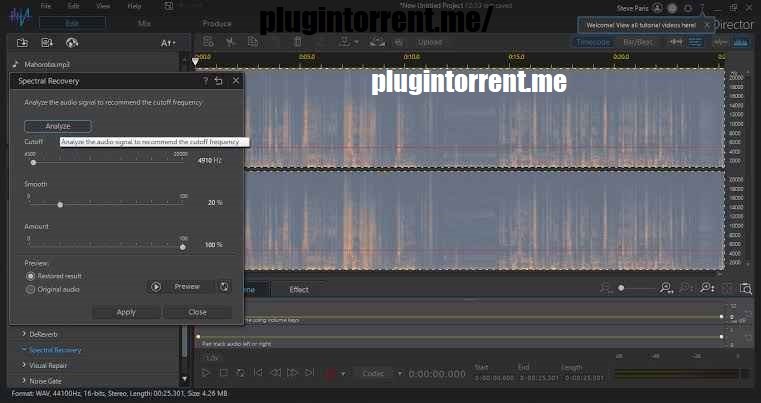Click the copy icon in toolbar
The height and width of the screenshot is (403, 761).
pos(253,42)
